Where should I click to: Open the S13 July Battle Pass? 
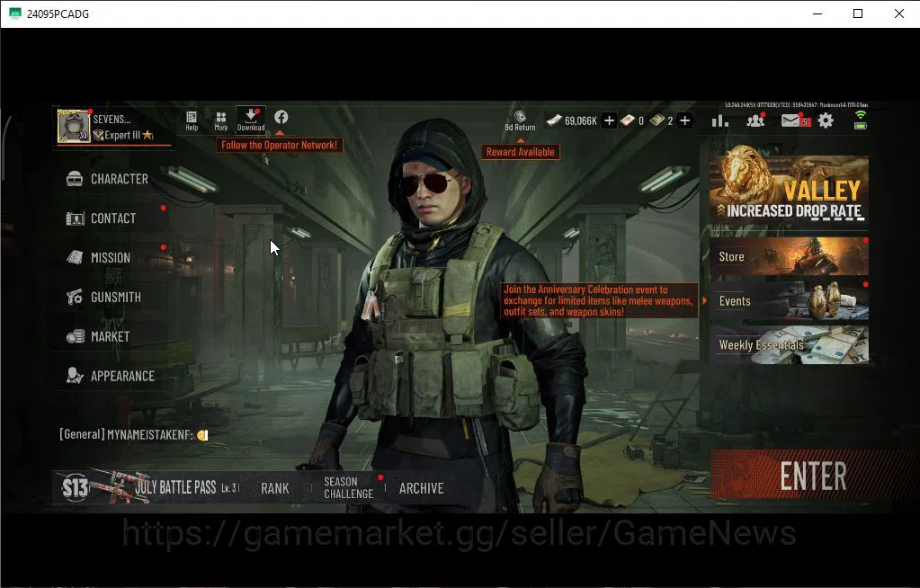point(151,487)
